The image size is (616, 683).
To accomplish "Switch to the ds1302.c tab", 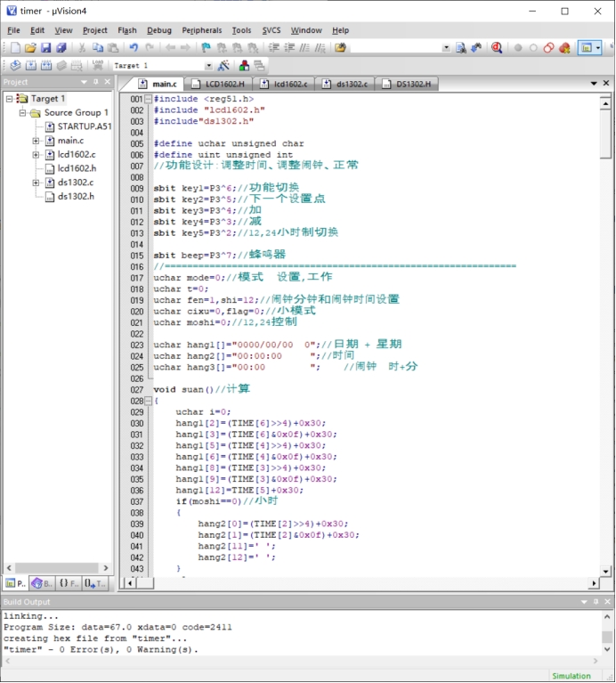I will pos(345,84).
